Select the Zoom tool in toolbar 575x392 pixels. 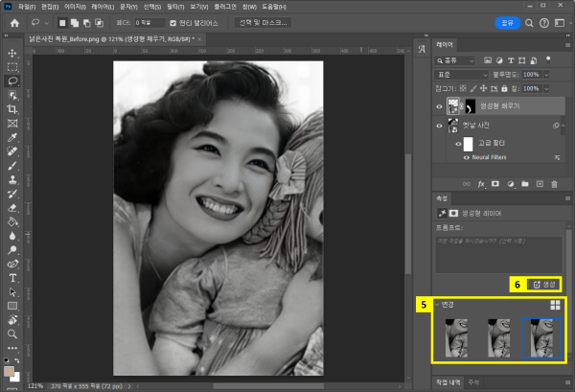point(12,334)
